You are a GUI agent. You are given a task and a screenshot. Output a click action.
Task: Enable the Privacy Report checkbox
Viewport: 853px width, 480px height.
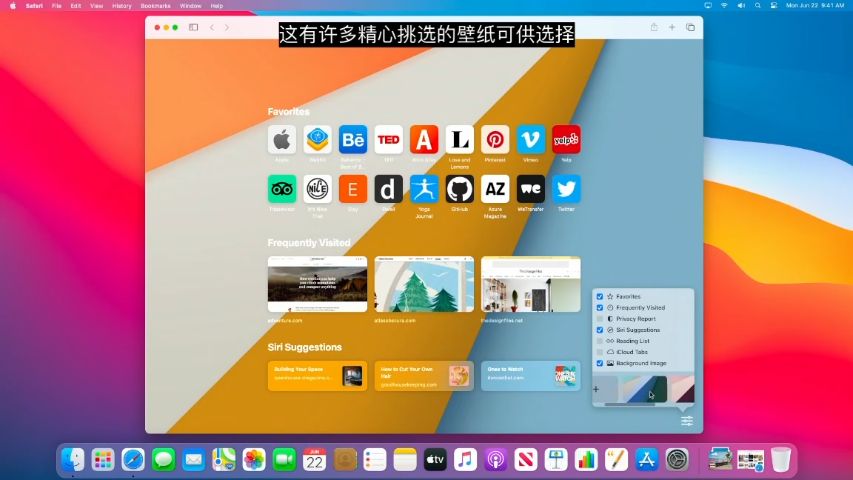pos(600,319)
